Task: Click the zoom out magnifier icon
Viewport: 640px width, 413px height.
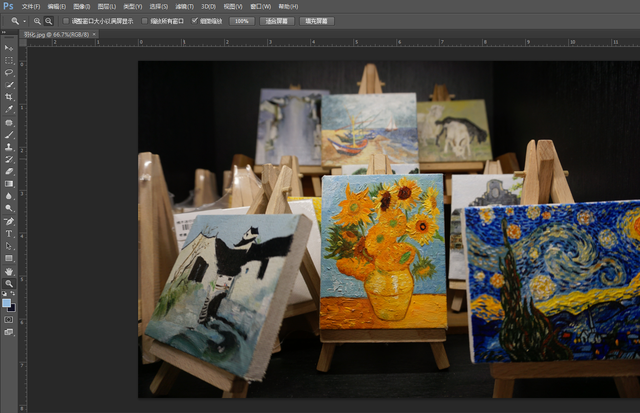Action: coord(49,20)
